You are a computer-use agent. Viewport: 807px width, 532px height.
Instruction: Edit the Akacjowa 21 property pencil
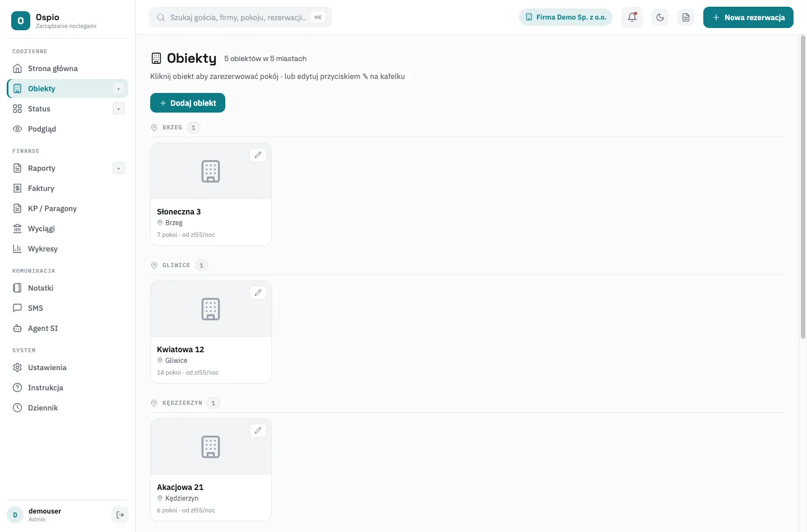[258, 430]
